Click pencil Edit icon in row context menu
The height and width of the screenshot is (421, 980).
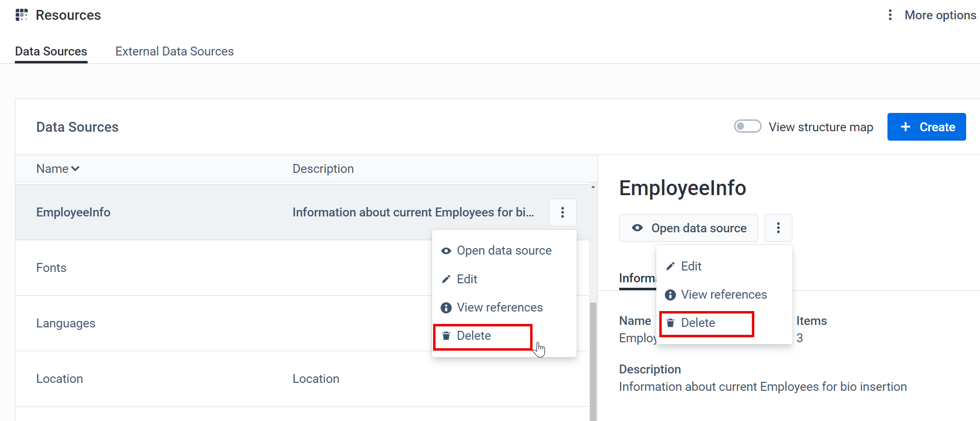446,279
